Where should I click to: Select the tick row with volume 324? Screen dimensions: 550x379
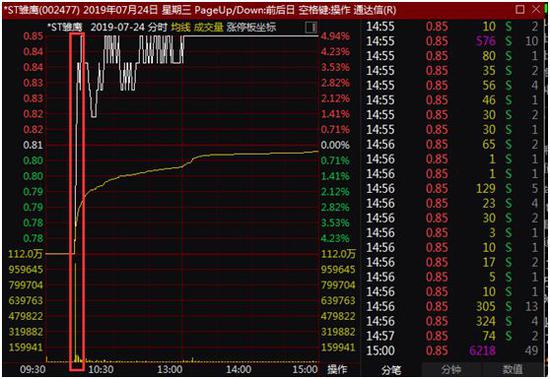tap(452, 321)
